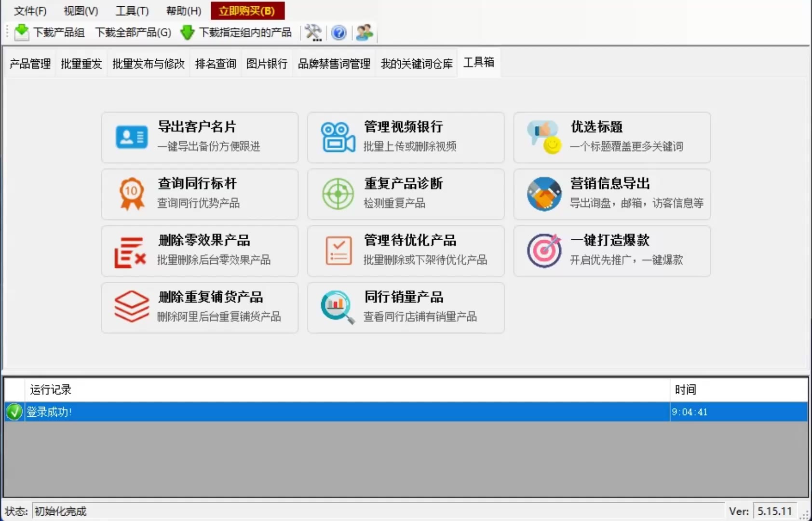812x521 pixels.
Task: Click the blue help question mark icon
Action: [x=339, y=32]
